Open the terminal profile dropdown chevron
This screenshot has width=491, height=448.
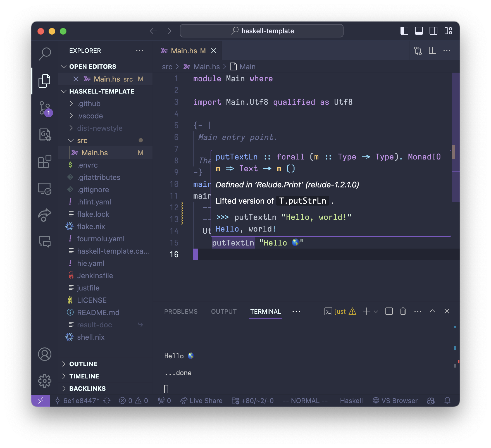(375, 311)
